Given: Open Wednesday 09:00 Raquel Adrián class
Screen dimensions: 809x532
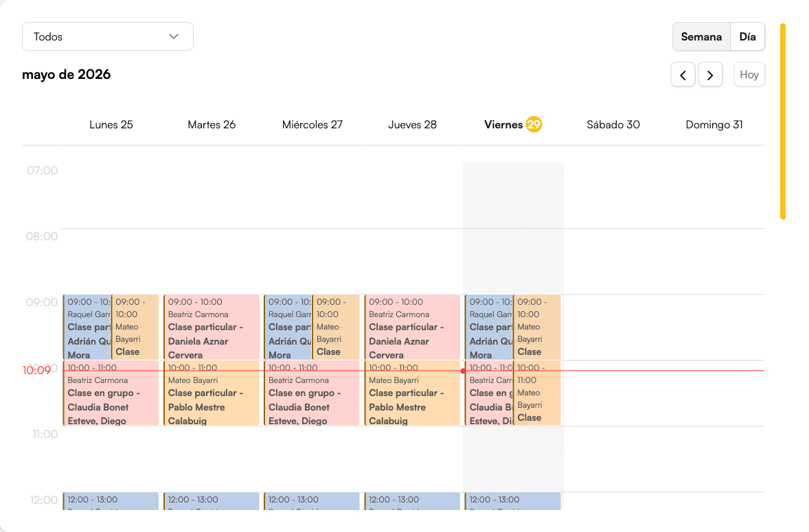Looking at the screenshot, I should tap(288, 327).
